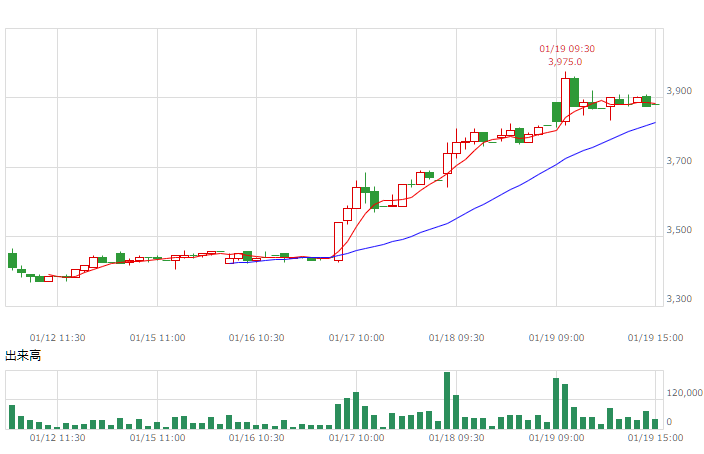Click the 0 volume axis label
The width and height of the screenshot is (704, 454).
pyautogui.click(x=669, y=422)
